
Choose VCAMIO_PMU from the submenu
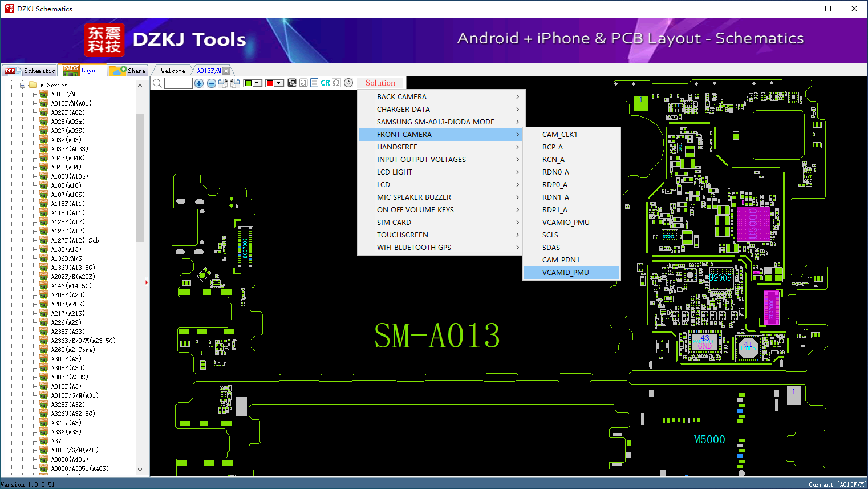click(571, 223)
